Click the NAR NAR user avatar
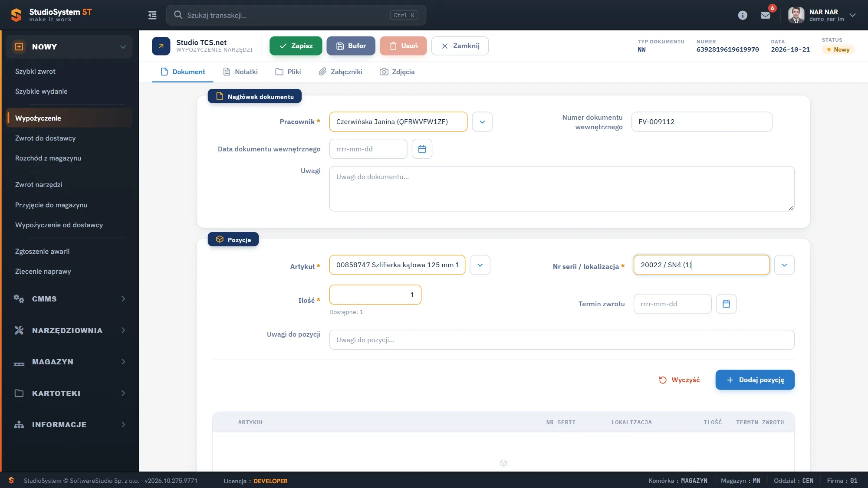Image resolution: width=868 pixels, height=488 pixels. (796, 15)
